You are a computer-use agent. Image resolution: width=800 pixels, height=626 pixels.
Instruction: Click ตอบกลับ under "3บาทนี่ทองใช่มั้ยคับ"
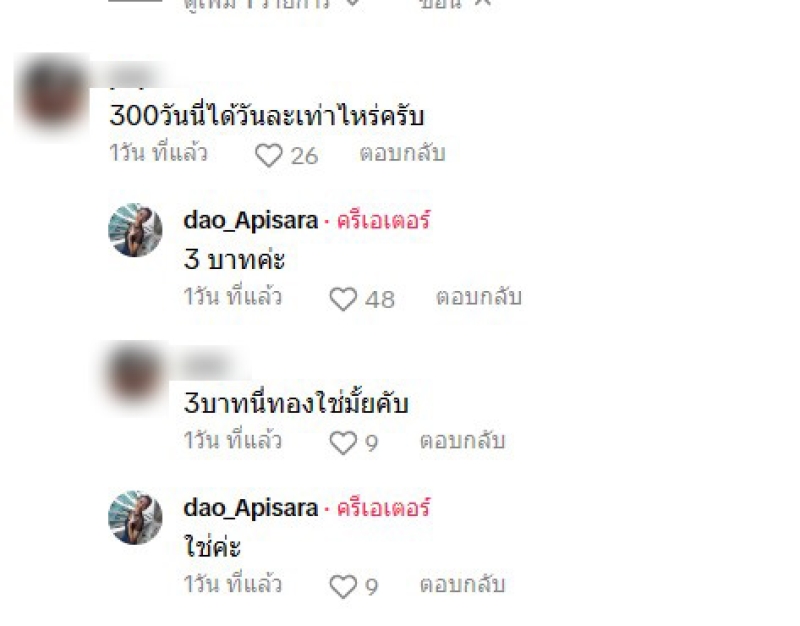pos(462,441)
